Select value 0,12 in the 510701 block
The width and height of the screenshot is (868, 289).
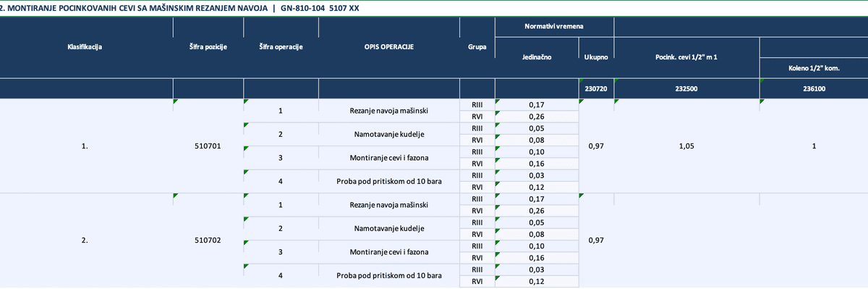point(537,187)
